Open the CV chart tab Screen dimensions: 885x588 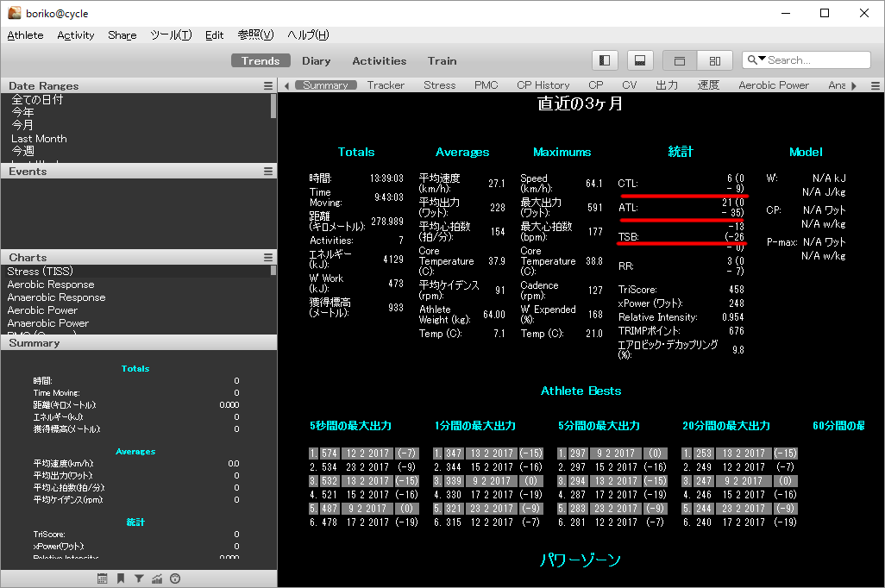pos(630,85)
